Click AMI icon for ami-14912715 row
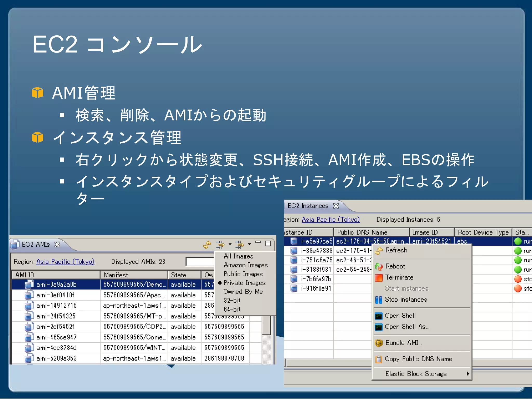This screenshot has width=532, height=399. pos(29,306)
